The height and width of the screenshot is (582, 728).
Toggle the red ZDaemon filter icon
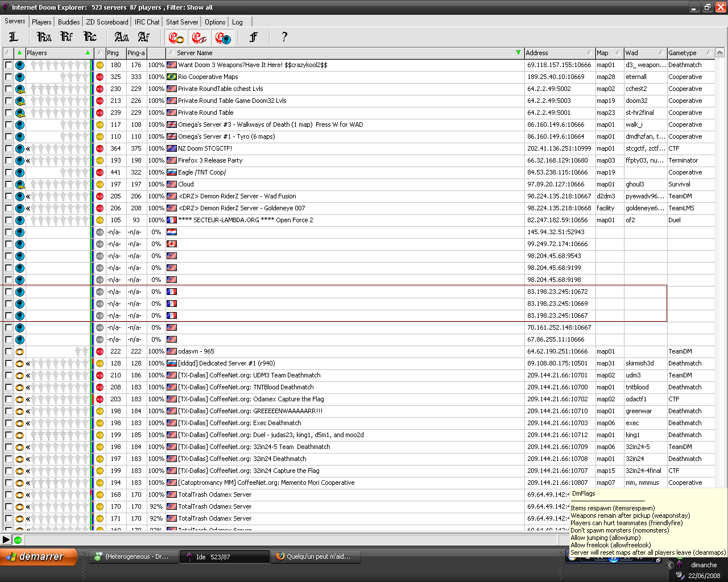(199, 38)
